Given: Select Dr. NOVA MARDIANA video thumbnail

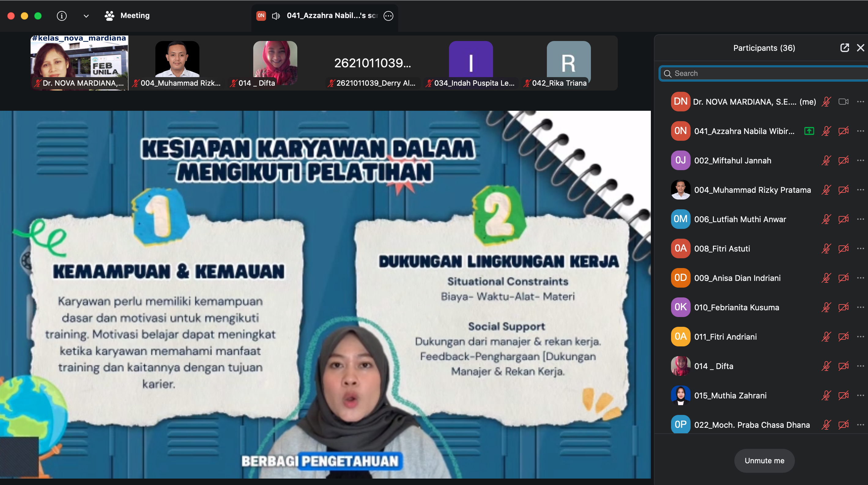Looking at the screenshot, I should coord(80,63).
